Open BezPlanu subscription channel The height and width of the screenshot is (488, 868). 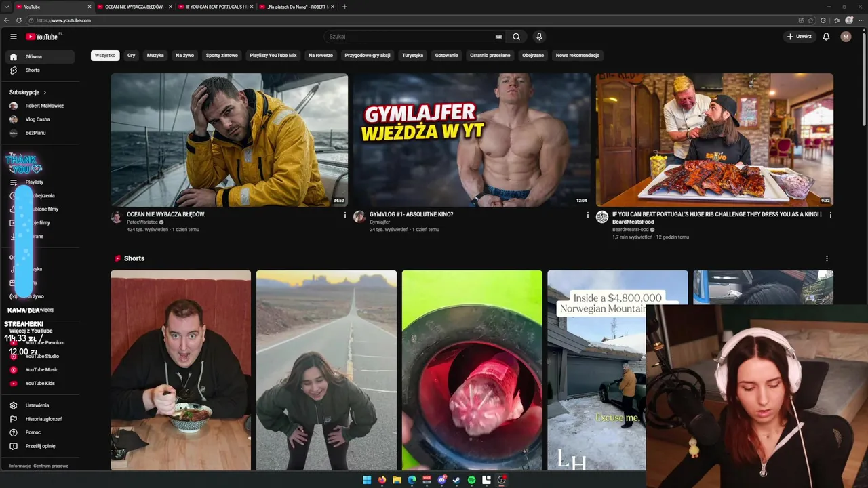coord(40,133)
